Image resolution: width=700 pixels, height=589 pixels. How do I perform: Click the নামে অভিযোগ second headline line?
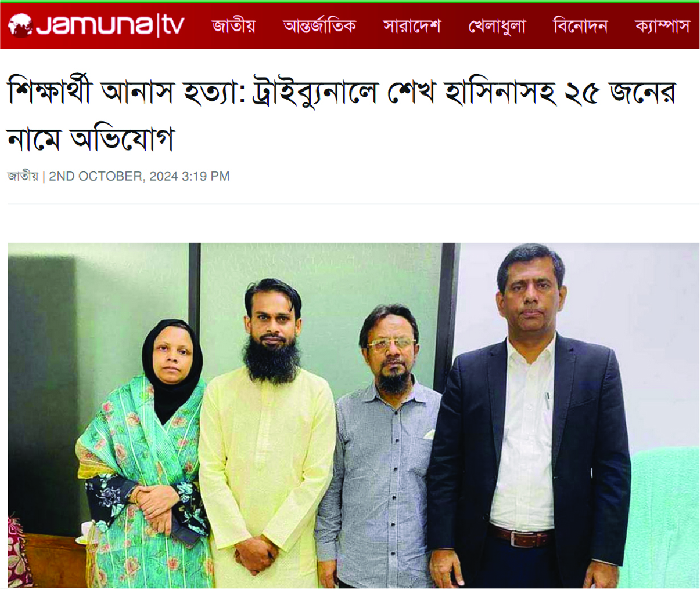tap(90, 138)
